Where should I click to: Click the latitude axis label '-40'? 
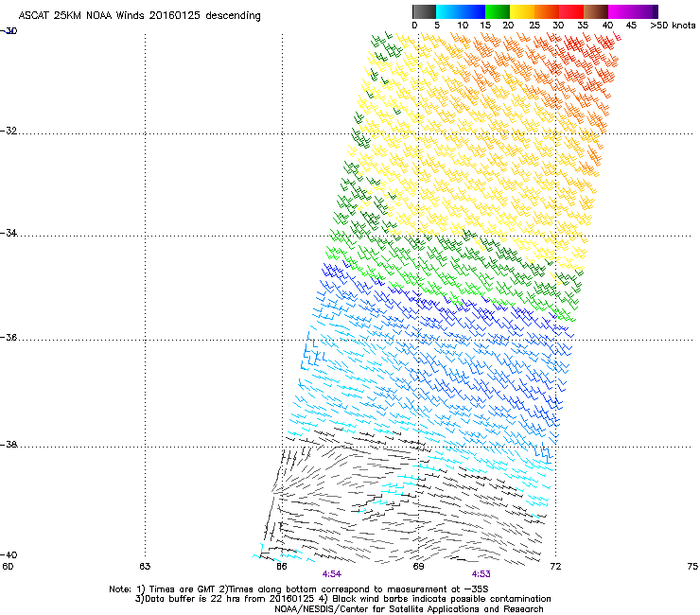[x=9, y=555]
